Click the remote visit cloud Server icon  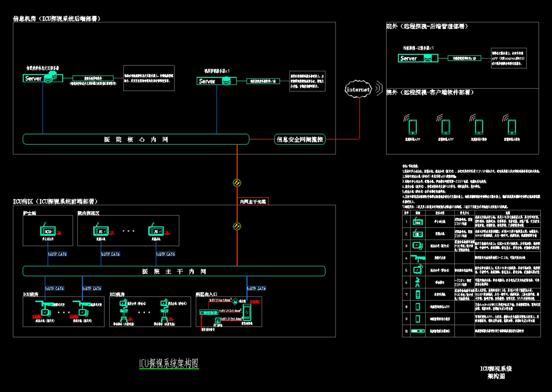418,58
